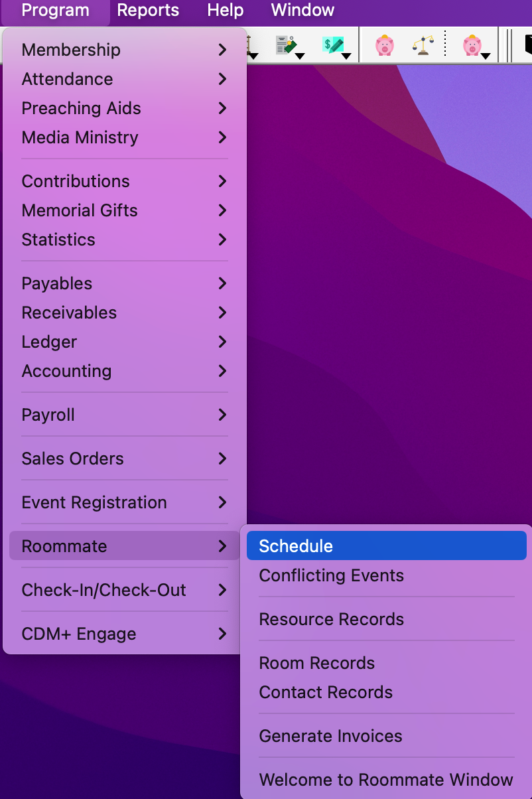Viewport: 532px width, 799px height.
Task: Expand the Membership submenu
Action: [x=124, y=50]
